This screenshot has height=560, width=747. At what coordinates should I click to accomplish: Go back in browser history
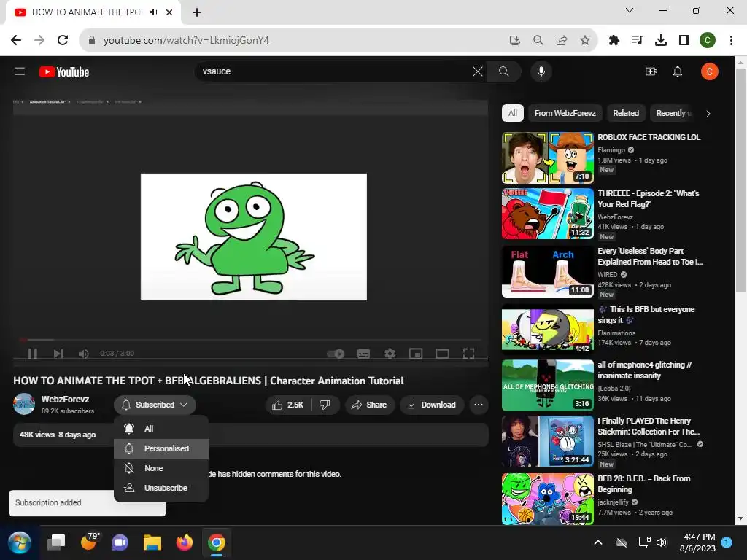pos(16,41)
